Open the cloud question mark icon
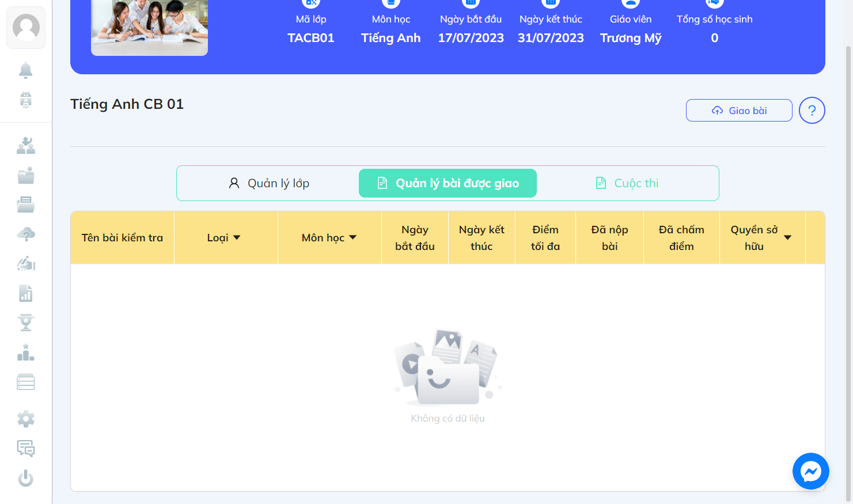The height and width of the screenshot is (504, 853). coord(26,234)
